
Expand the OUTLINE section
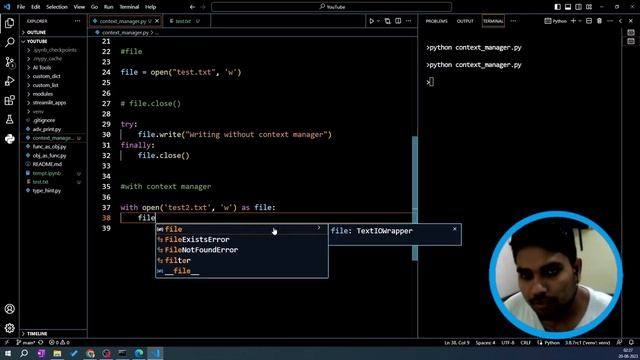tap(53, 32)
